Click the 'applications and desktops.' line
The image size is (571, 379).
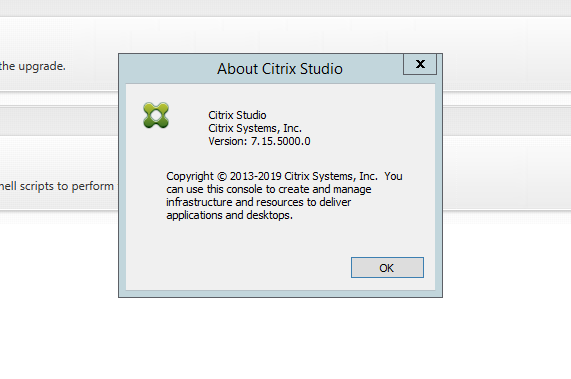229,215
